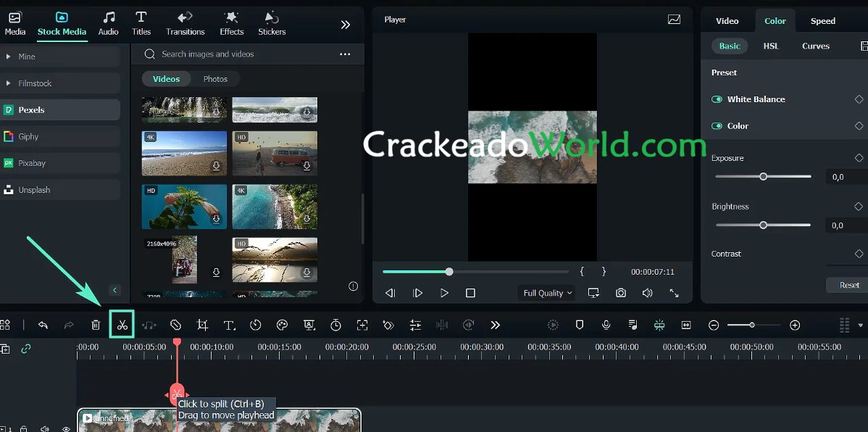Toggle Auto Ripple in the timeline toolbar
Viewport: 868px width, 432px height.
click(x=659, y=324)
